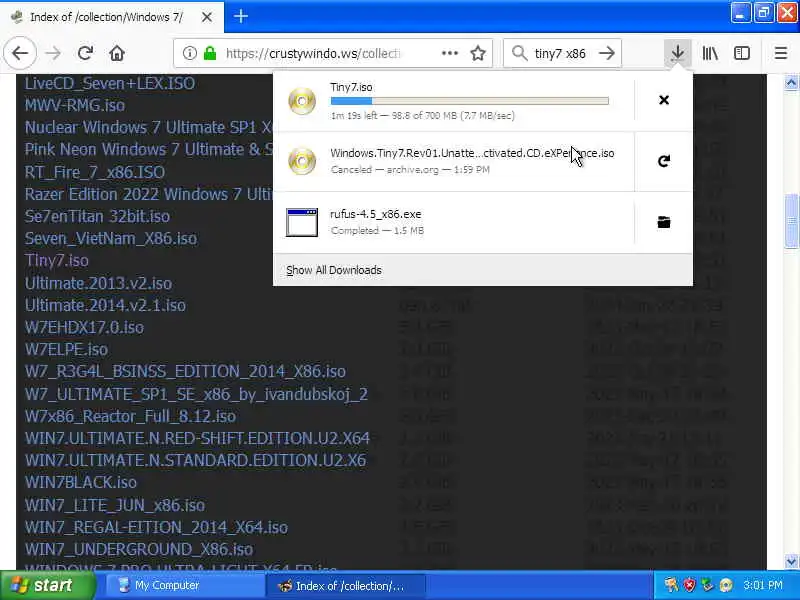
Task: Open the WIN7_LITE_JUN_x86.iso link
Action: [115, 505]
